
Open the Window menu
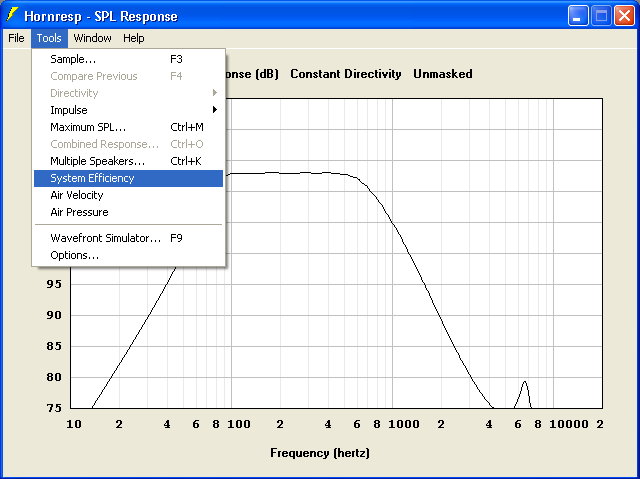pos(92,38)
